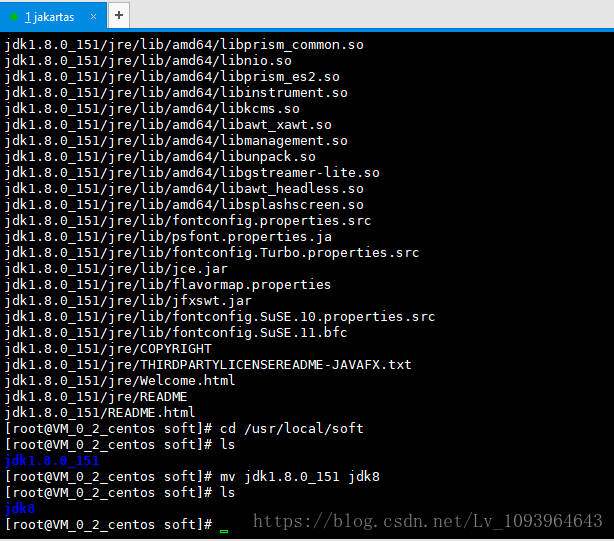Click the jce.jar line

point(116,269)
